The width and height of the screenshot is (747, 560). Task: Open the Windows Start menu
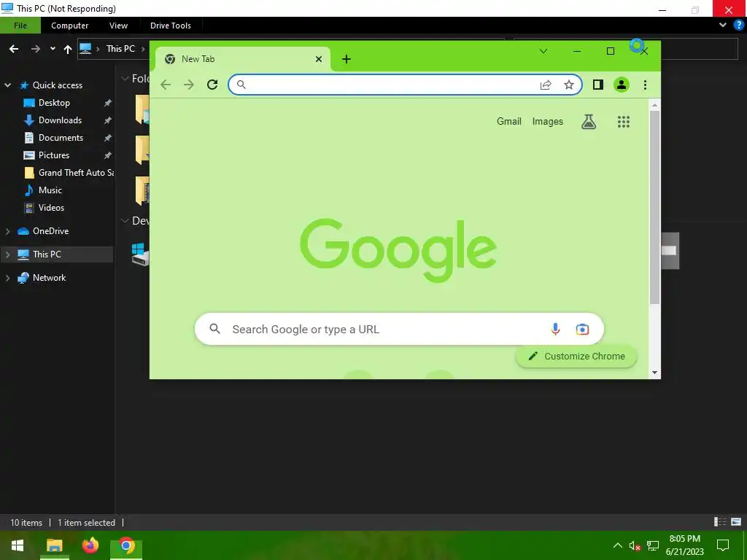click(x=18, y=545)
